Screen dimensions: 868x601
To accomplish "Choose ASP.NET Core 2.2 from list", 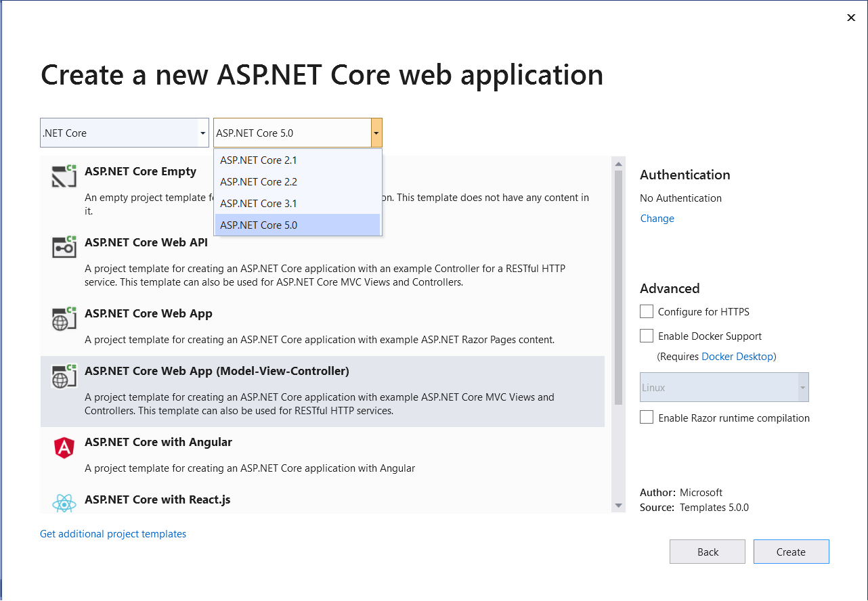I will (x=298, y=182).
